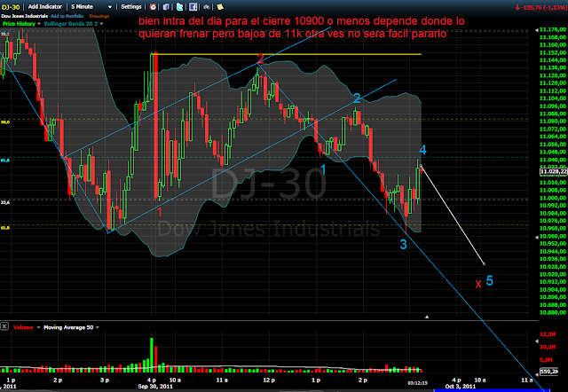Click the small triangle marker above volume panel
The height and width of the screenshot is (392, 568).
pyautogui.click(x=427, y=317)
